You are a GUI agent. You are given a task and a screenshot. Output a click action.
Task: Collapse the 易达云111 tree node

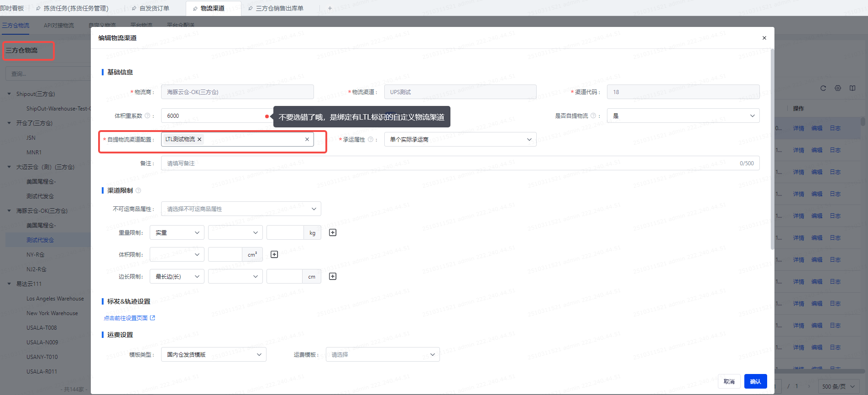[x=9, y=284]
